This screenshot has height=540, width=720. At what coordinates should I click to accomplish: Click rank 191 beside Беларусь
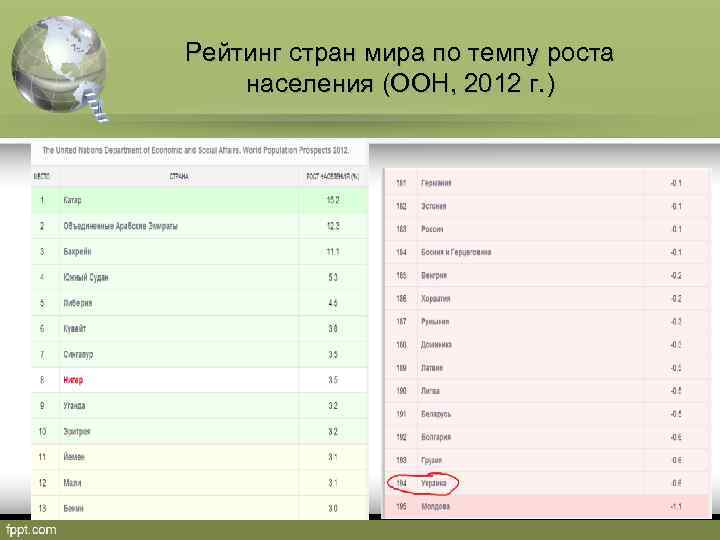[401, 414]
